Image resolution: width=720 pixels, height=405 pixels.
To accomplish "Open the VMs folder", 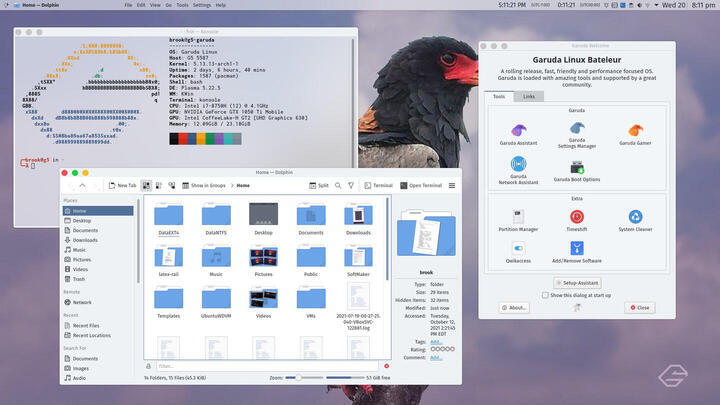I will pyautogui.click(x=311, y=302).
